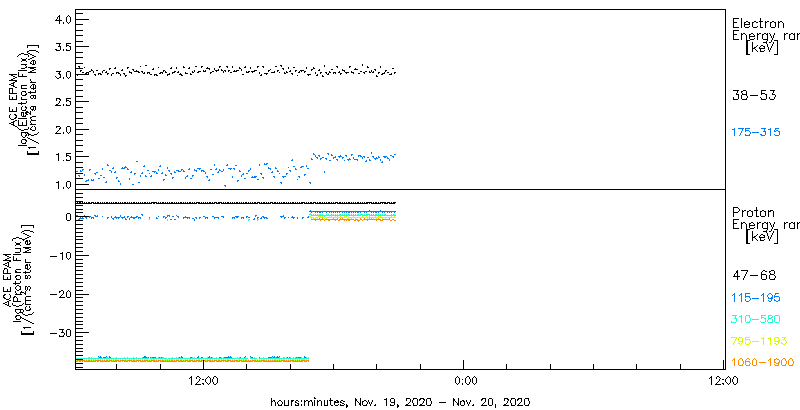Click the 0:00 time axis label

(x=466, y=380)
